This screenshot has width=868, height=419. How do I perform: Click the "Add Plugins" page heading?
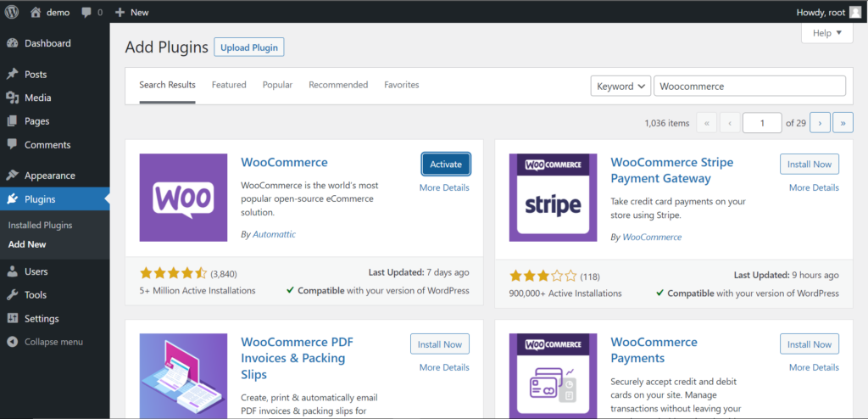(x=167, y=47)
